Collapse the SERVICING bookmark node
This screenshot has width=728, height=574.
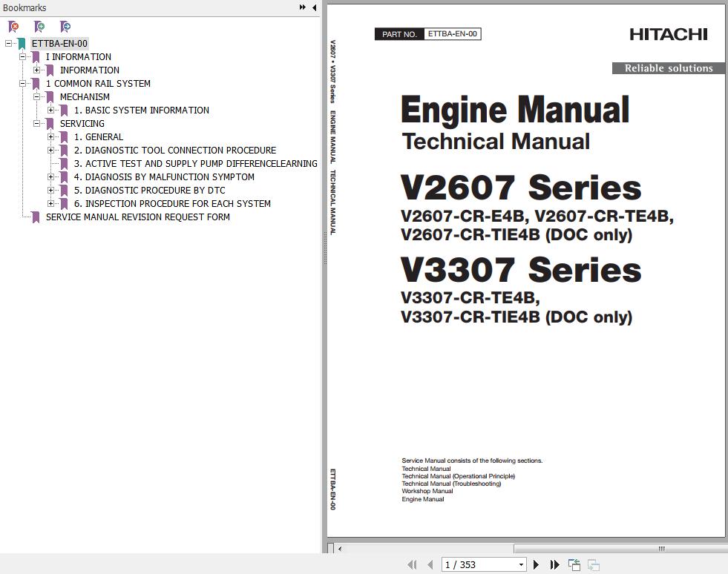36,123
